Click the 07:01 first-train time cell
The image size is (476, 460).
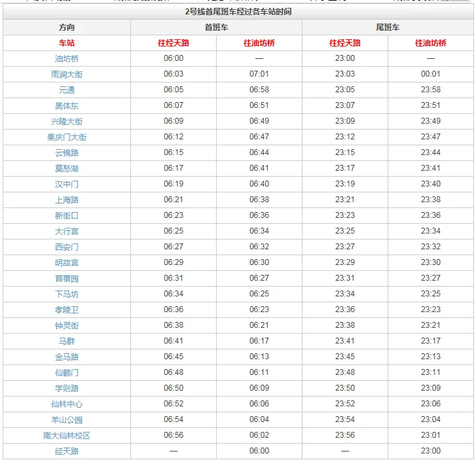[259, 74]
